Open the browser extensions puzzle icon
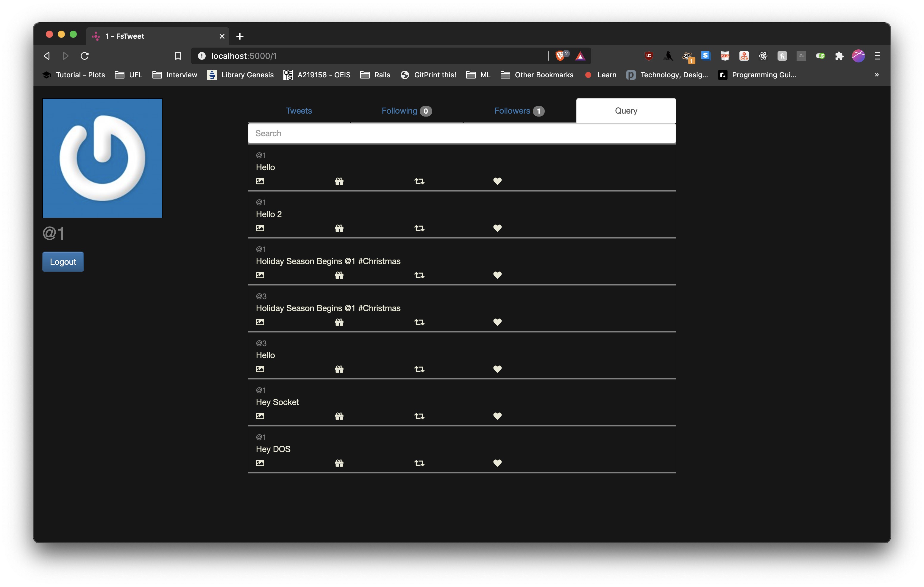 [x=839, y=56]
